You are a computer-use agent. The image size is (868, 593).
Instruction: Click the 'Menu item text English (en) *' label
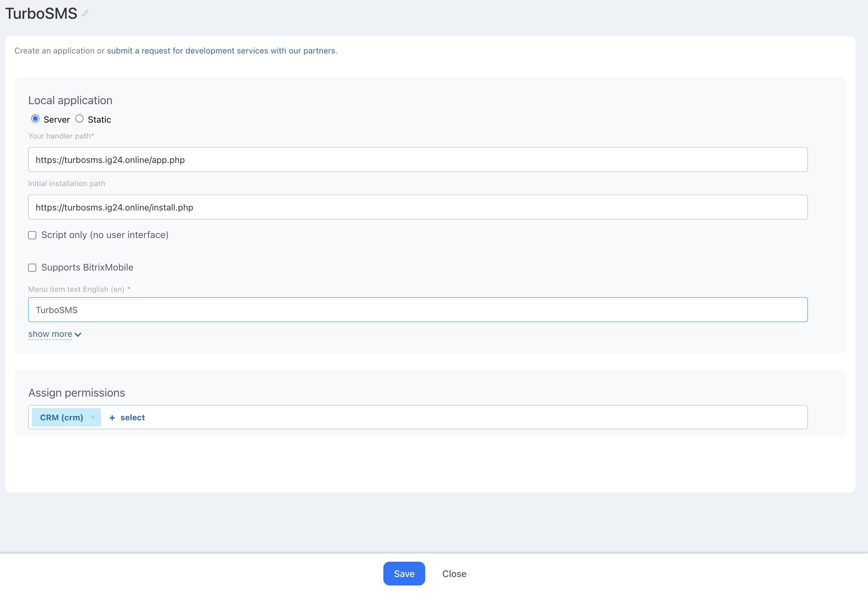point(79,289)
